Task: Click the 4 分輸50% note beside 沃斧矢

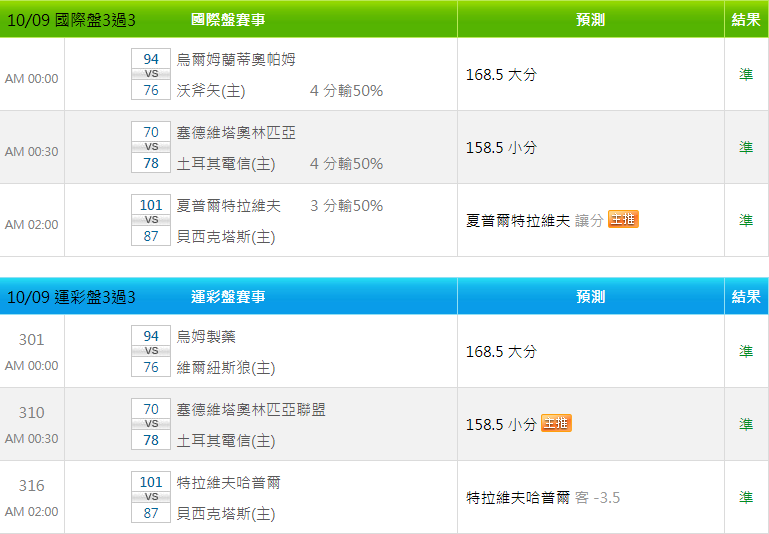Action: coord(346,91)
